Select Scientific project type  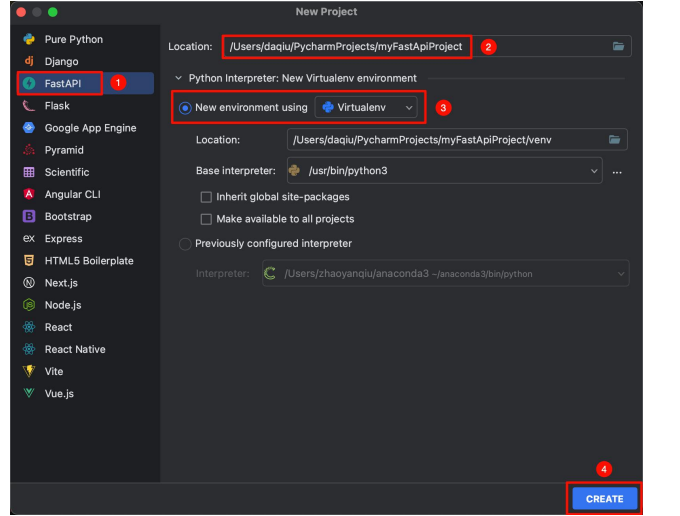pos(67,172)
